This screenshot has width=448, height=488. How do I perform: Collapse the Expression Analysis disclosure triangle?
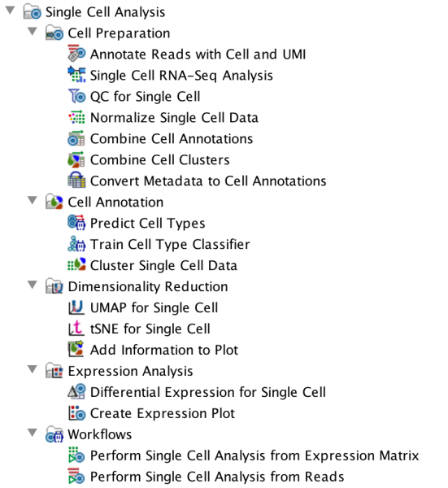click(x=33, y=369)
